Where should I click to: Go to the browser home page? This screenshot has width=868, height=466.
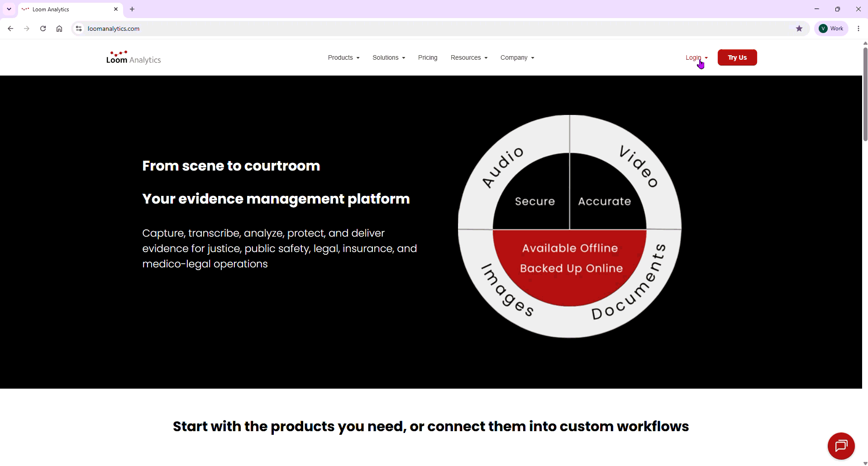point(59,29)
